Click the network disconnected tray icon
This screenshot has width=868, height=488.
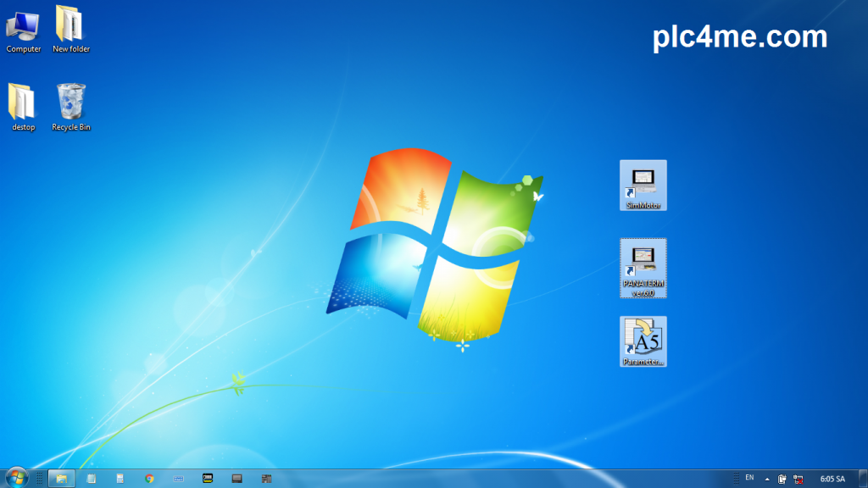pos(798,479)
